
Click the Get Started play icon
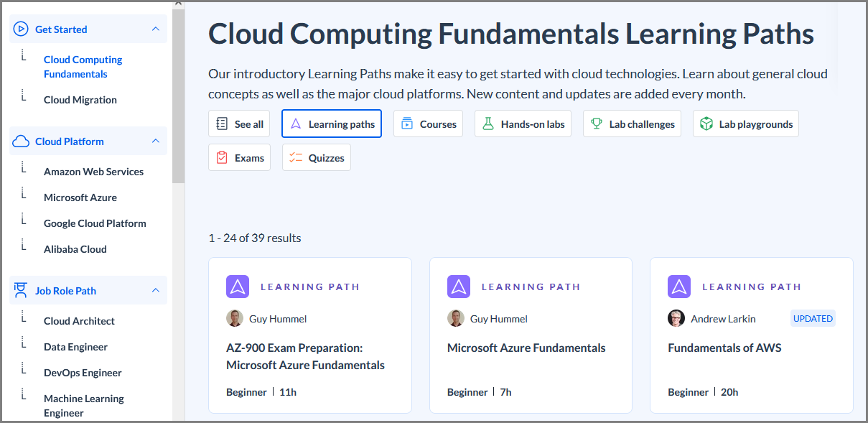tap(22, 29)
